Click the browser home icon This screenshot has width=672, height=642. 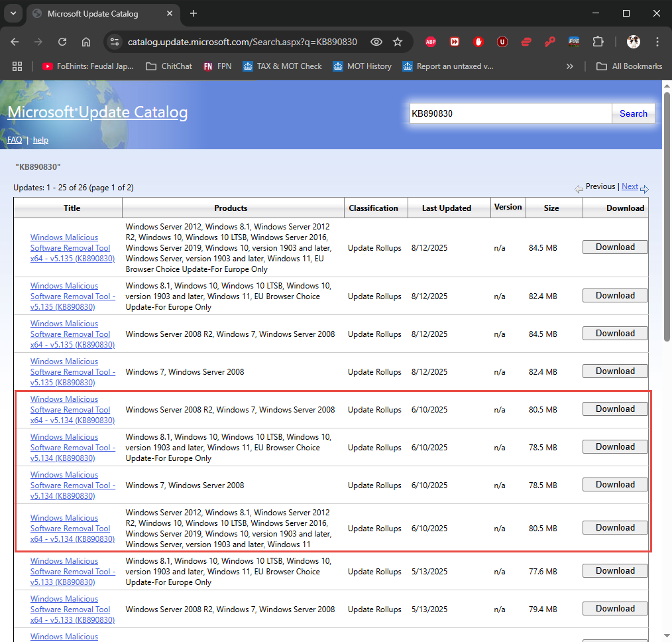pyautogui.click(x=86, y=42)
